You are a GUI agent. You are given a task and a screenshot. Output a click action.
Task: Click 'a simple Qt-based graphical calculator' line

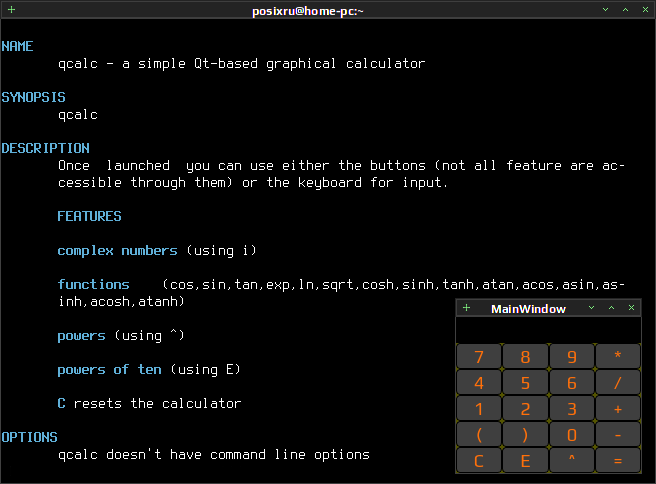[x=274, y=64]
